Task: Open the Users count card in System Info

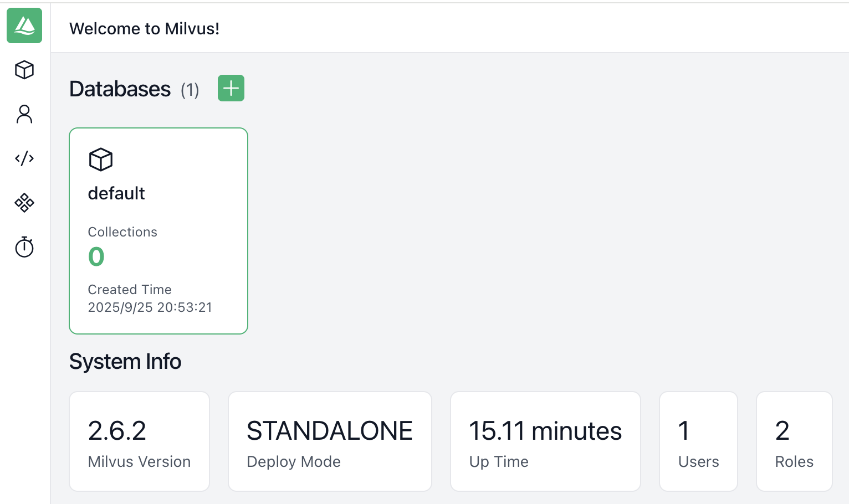Action: (698, 441)
